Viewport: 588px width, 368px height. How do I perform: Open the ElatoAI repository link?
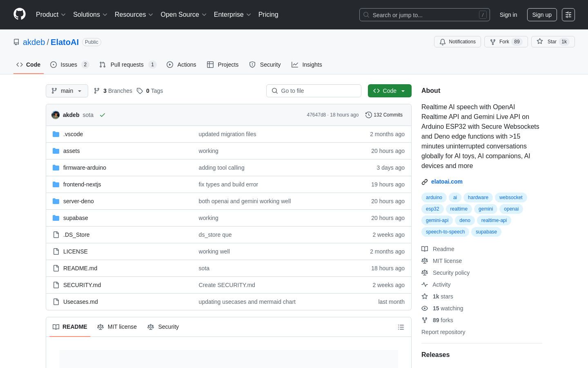(65, 42)
